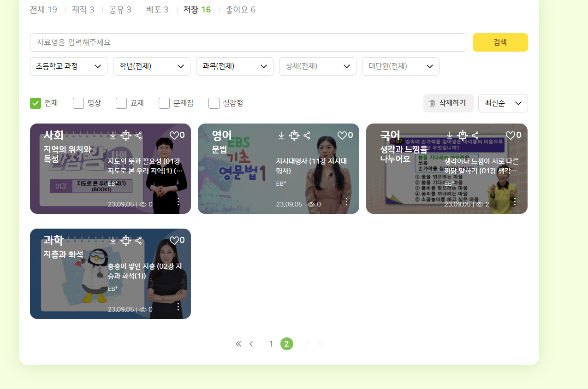
Task: Like the 국어 card with heart icon
Action: (510, 136)
